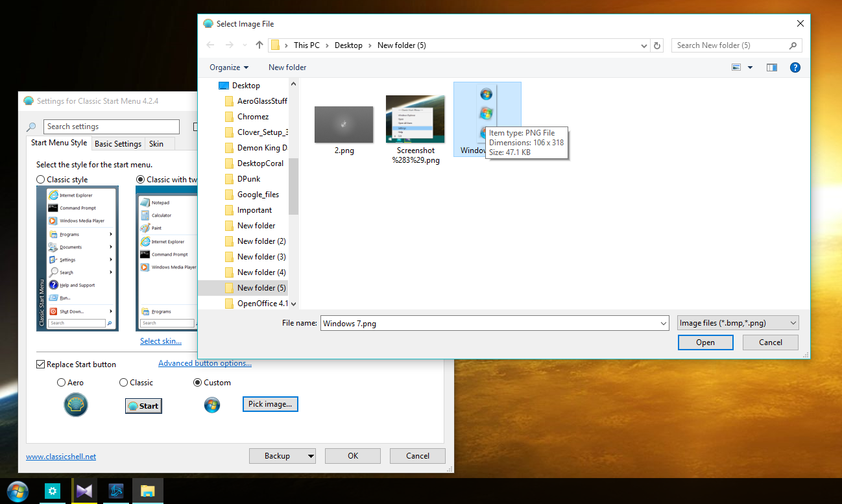Select the 2.png thumbnail
Viewport: 842px width, 504px height.
click(344, 125)
